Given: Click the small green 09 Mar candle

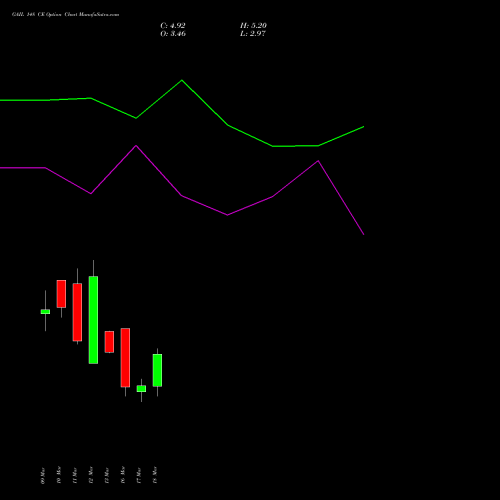Looking at the screenshot, I should pos(45,312).
